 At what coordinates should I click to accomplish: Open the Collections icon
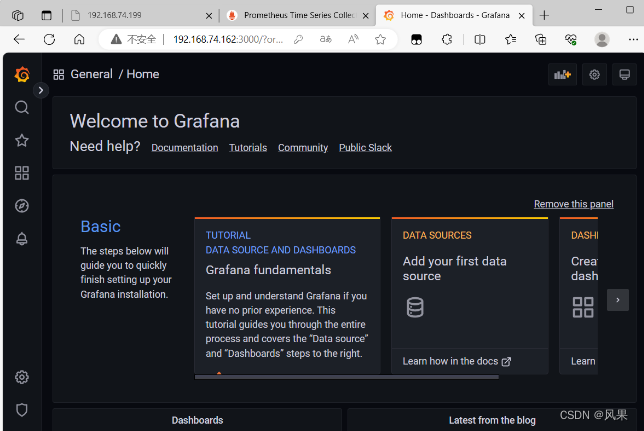[540, 39]
